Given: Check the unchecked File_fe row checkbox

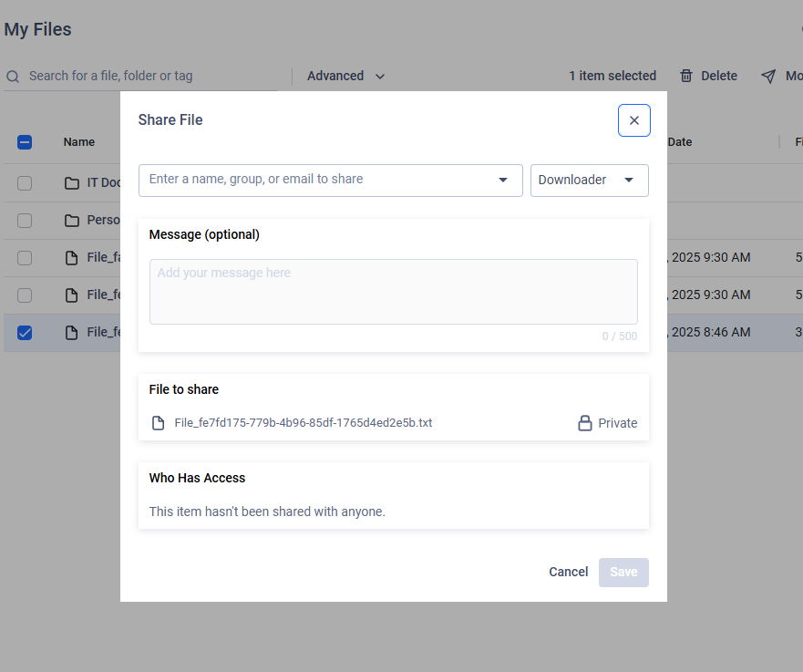Looking at the screenshot, I should (x=25, y=295).
